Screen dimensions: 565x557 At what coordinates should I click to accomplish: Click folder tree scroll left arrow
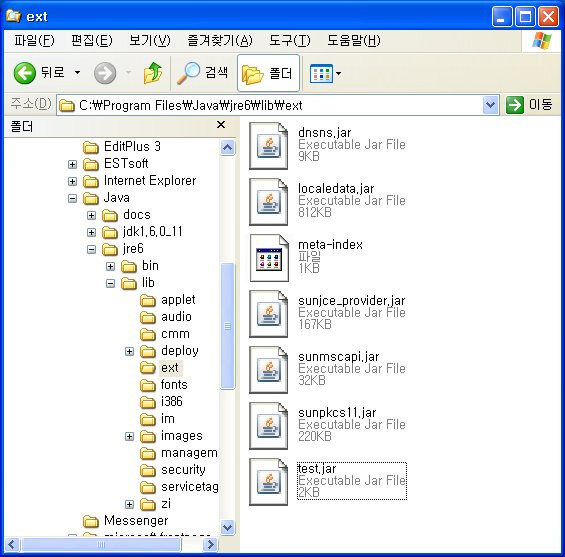(x=12, y=544)
